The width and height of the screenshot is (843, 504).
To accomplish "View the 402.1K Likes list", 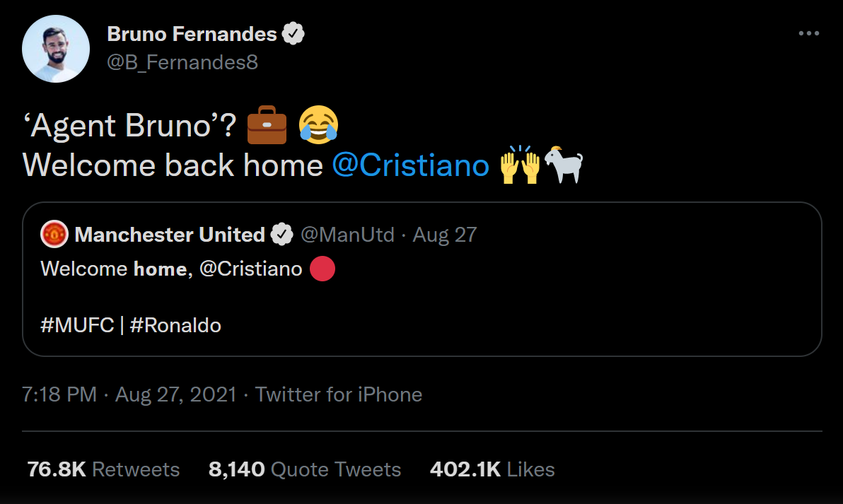I will tap(492, 469).
